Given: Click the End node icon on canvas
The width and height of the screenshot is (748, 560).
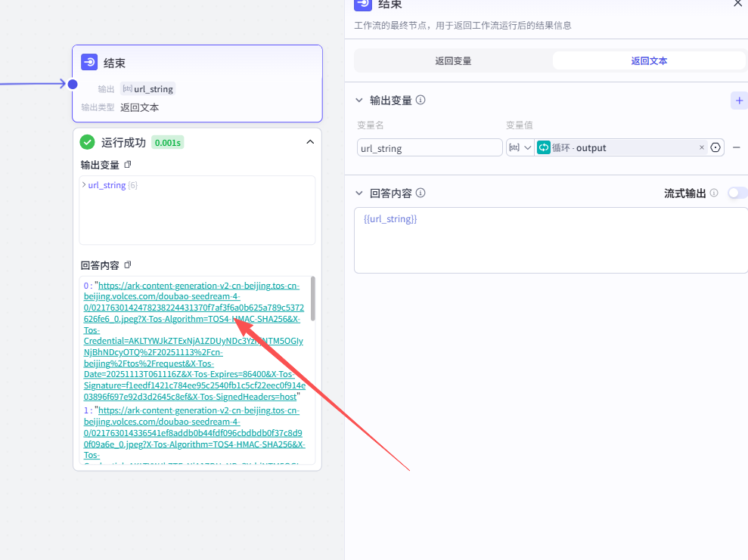Looking at the screenshot, I should point(89,63).
